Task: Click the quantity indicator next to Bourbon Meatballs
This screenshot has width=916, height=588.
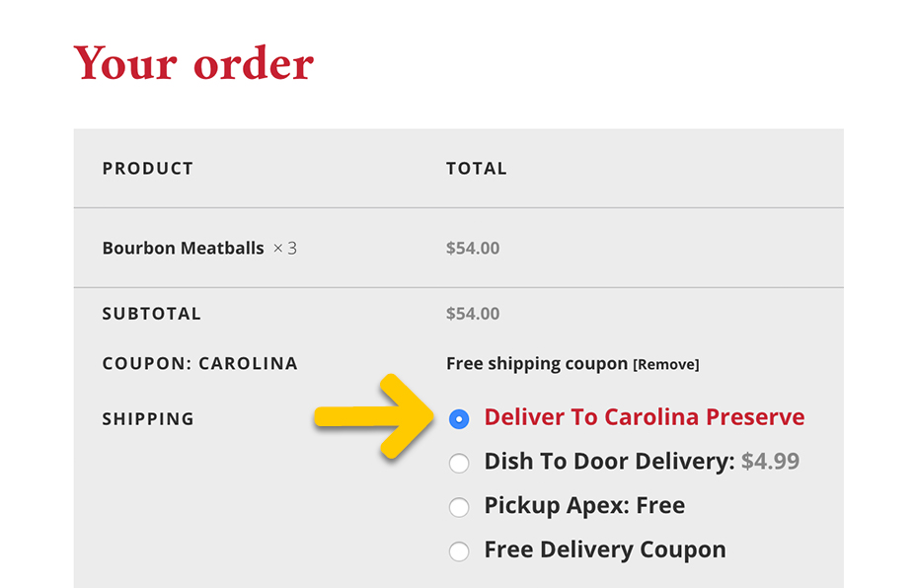Action: pos(284,248)
